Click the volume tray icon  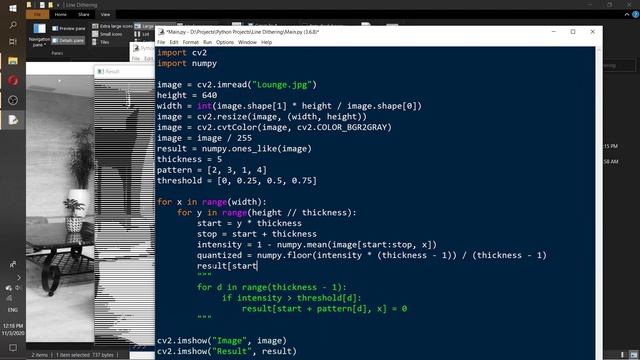pyautogui.click(x=18, y=288)
